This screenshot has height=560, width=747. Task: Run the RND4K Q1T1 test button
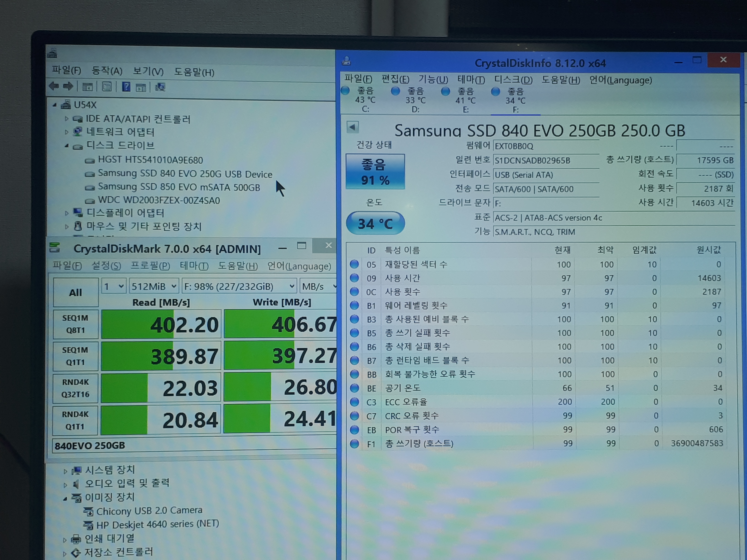75,420
